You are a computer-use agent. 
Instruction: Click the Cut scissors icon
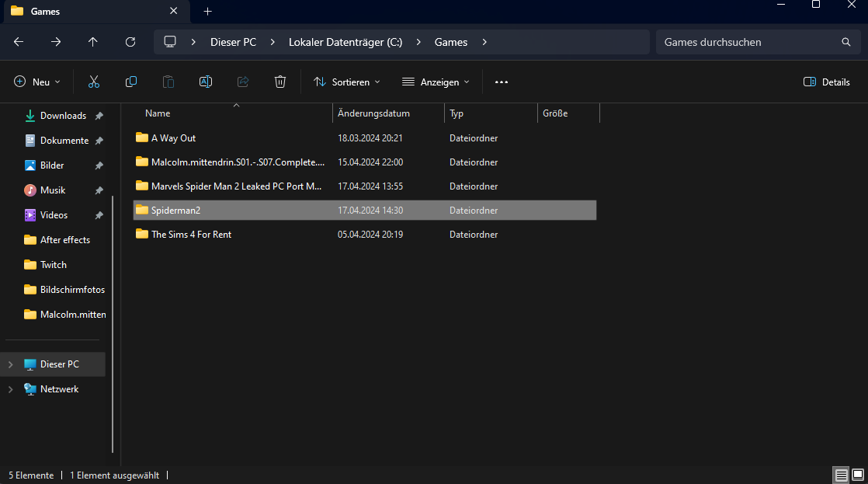click(x=94, y=82)
